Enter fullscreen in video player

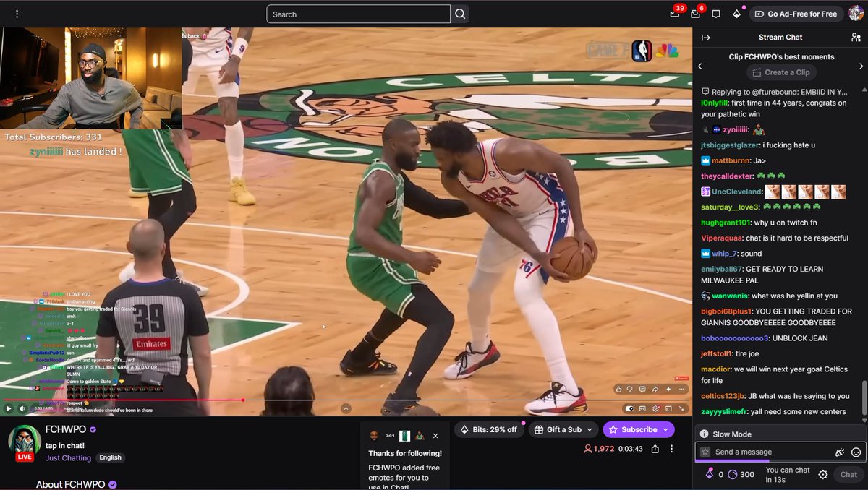(x=681, y=408)
